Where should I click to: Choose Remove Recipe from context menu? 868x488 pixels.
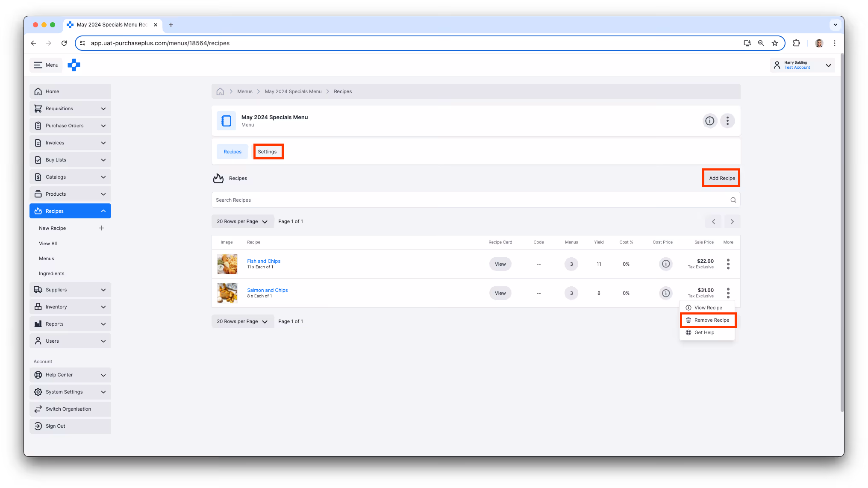point(708,320)
